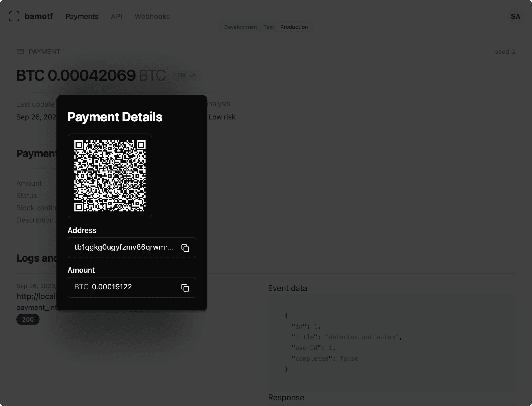Select the Production environment
Screen dimensions: 532x406
294,27
